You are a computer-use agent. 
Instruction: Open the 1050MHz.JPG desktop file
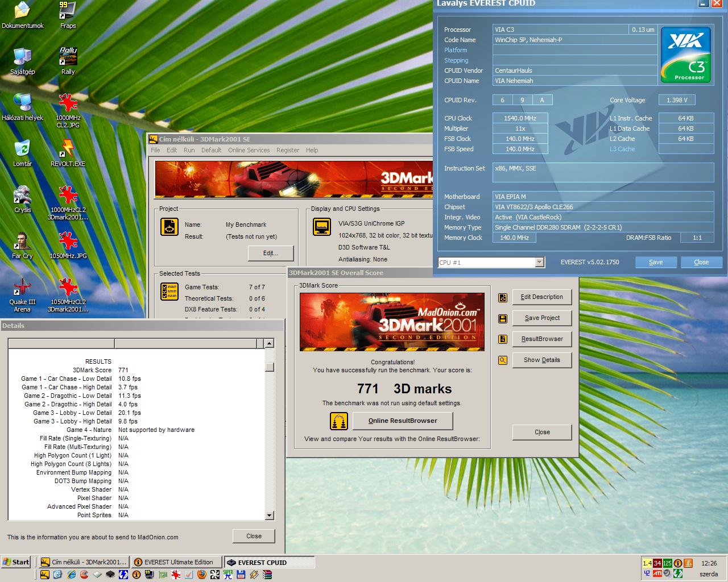(68, 246)
